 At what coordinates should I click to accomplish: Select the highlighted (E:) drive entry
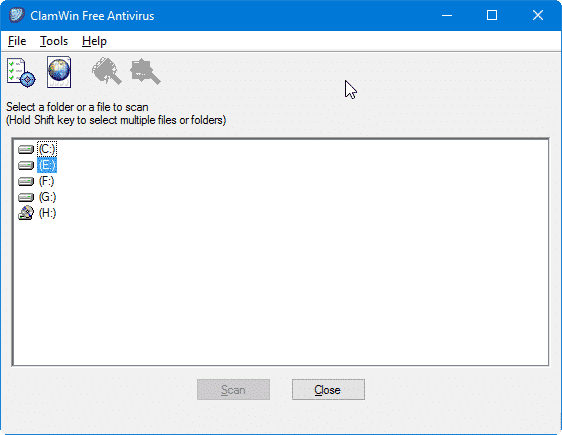coord(47,165)
